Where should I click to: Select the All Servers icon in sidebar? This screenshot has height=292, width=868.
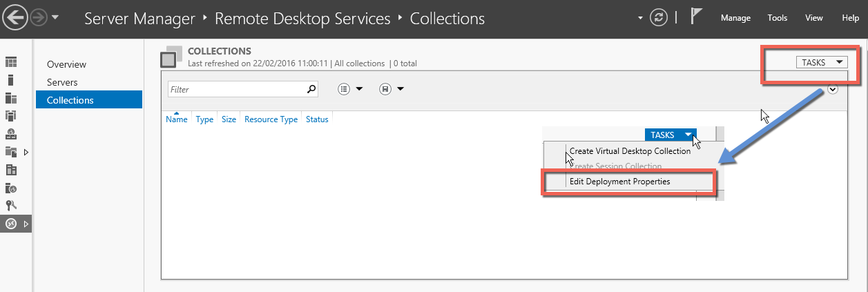pos(11,98)
